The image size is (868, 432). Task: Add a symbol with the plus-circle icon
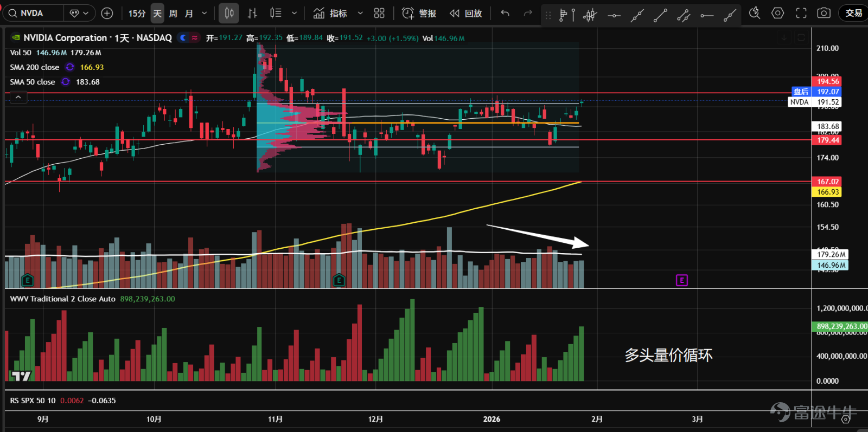coord(107,13)
